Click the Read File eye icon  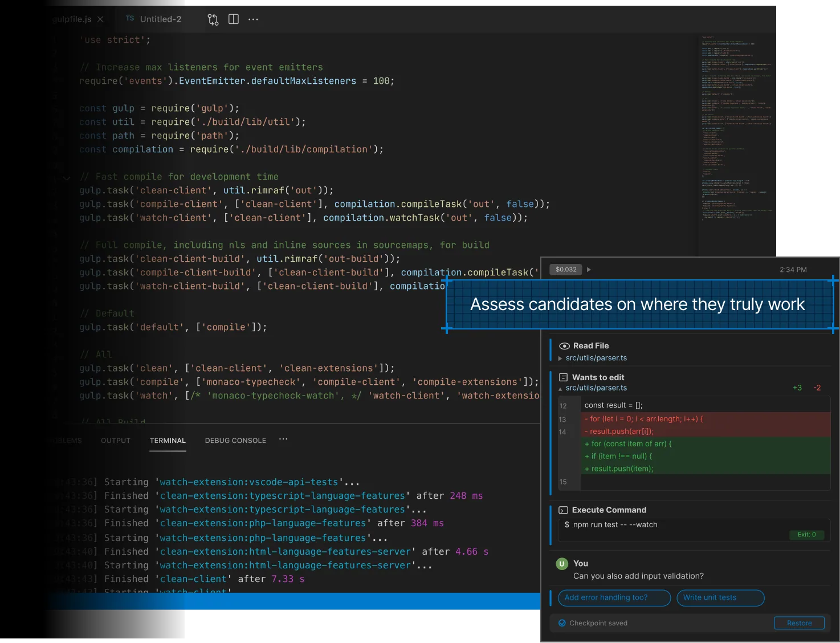(x=564, y=346)
